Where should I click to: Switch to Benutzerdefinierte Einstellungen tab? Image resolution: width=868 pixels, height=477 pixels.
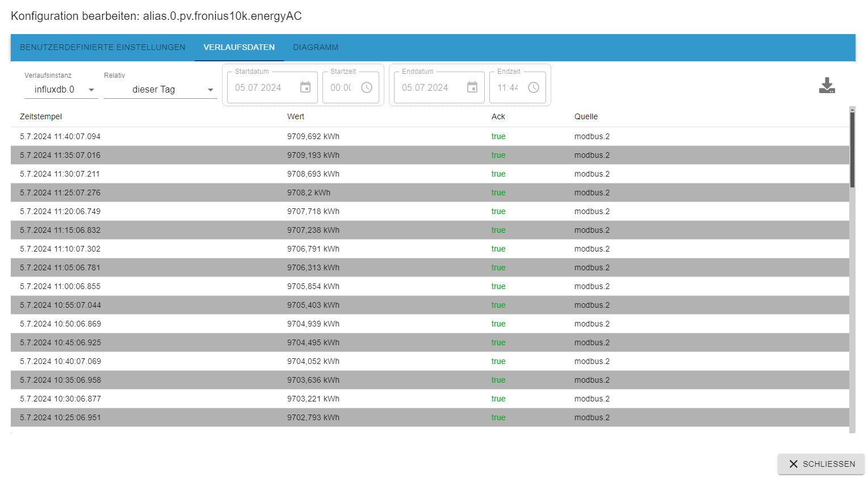click(103, 48)
